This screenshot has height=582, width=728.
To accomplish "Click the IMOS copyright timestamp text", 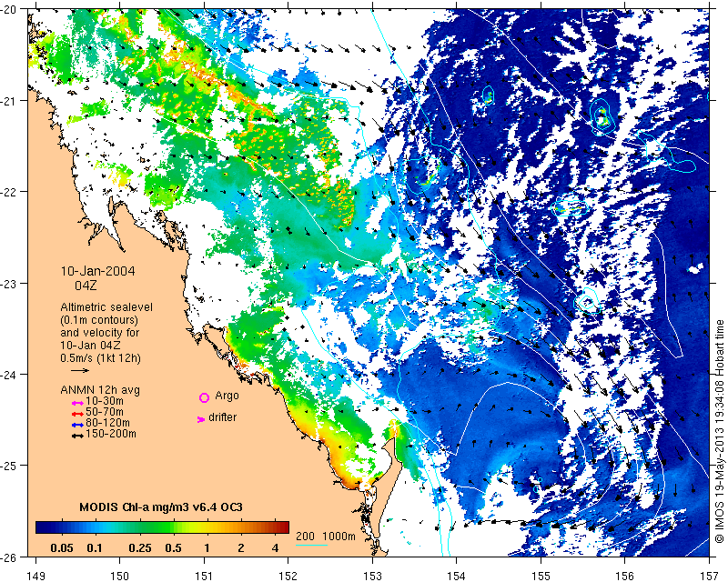I will tap(720, 432).
